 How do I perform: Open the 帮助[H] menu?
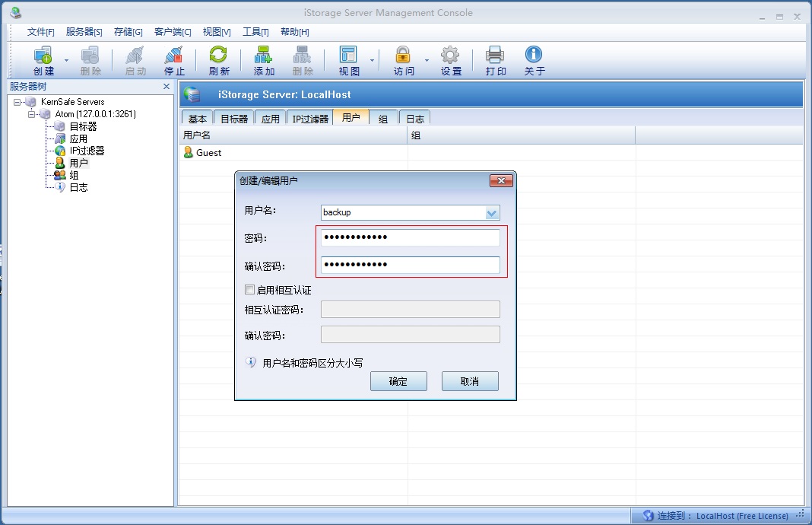coord(295,32)
